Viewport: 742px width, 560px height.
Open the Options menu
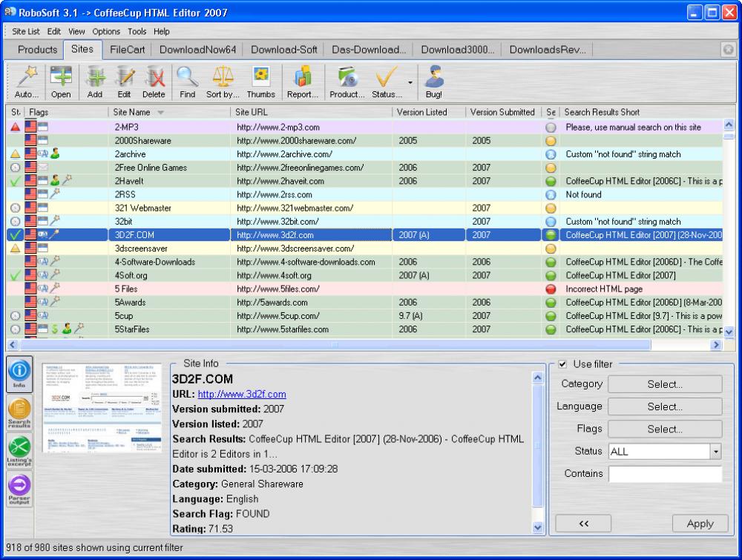point(105,31)
